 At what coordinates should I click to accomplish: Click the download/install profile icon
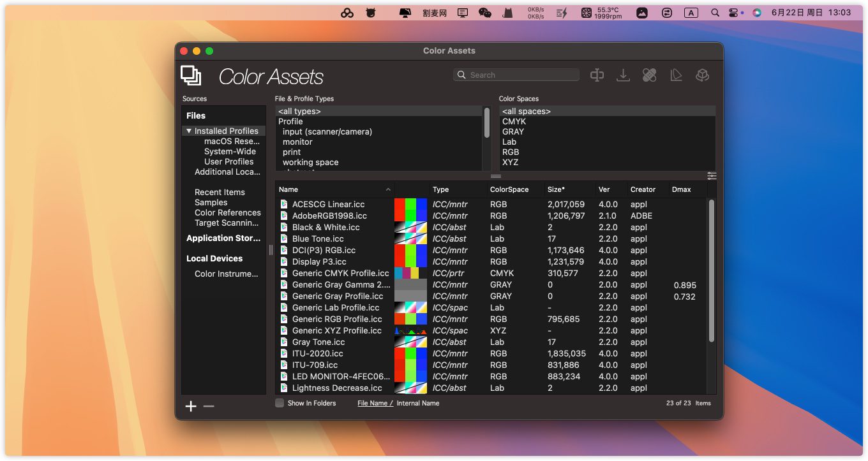(623, 75)
